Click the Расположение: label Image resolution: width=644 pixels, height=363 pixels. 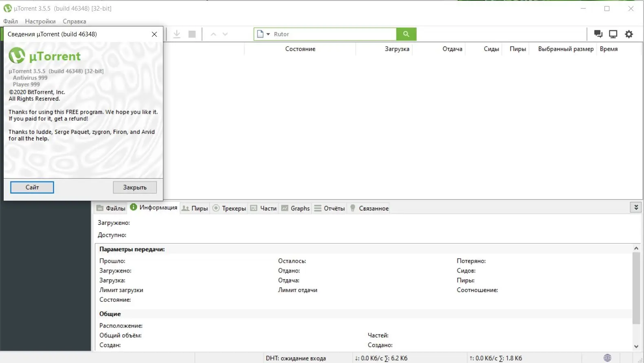tap(121, 325)
